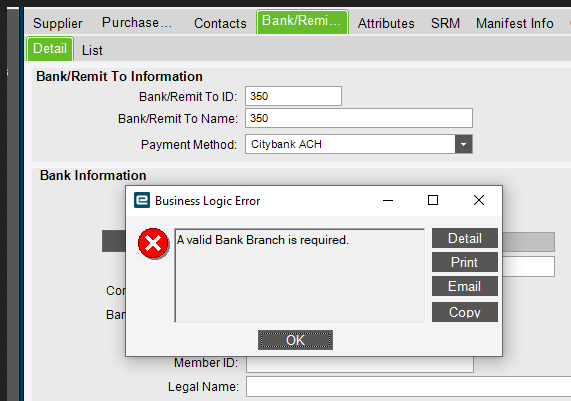
Task: Click the Epicor logo in dialog title
Action: tap(142, 200)
